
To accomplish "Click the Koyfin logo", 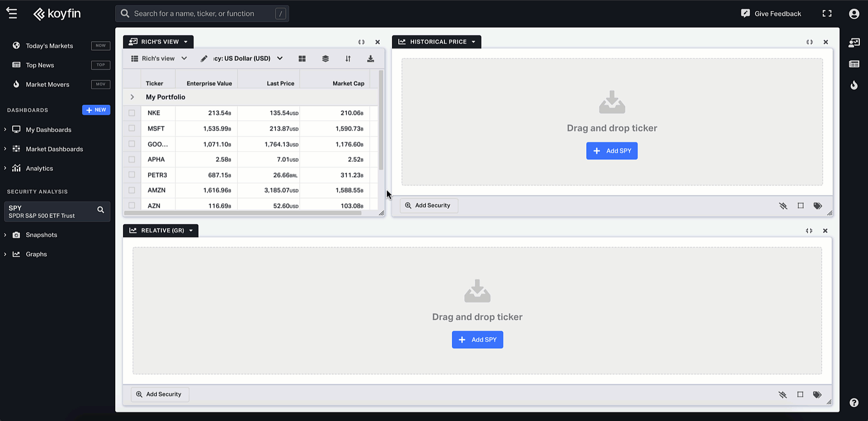I will click(x=57, y=14).
